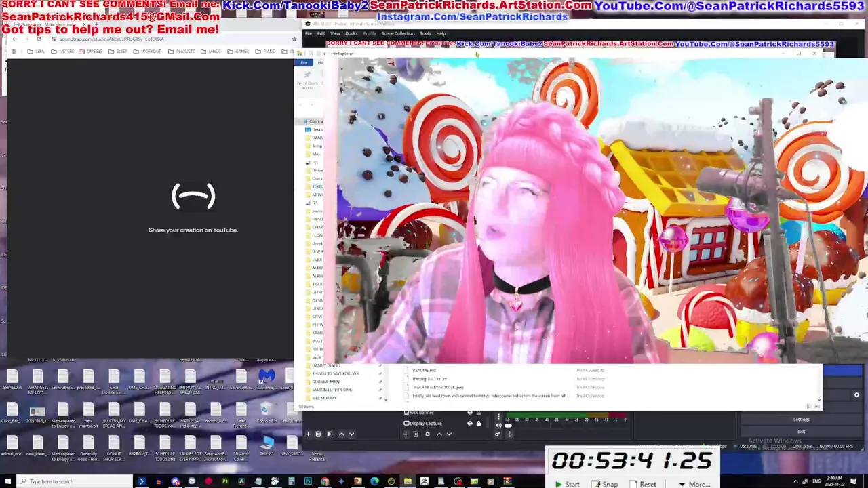Move source down in sources toolbar
Viewport: 868px width, 488px height.
tap(449, 434)
